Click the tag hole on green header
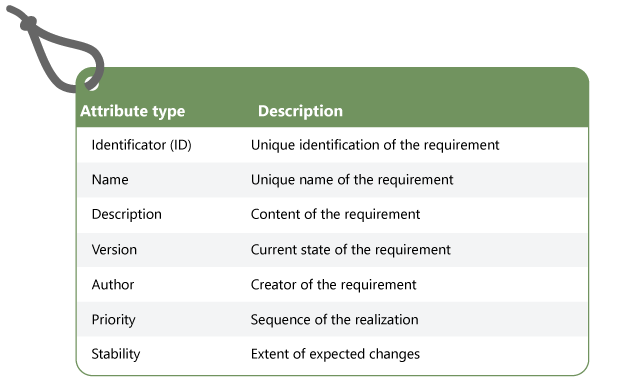Viewport: 620px width, 385px height. pos(91,83)
